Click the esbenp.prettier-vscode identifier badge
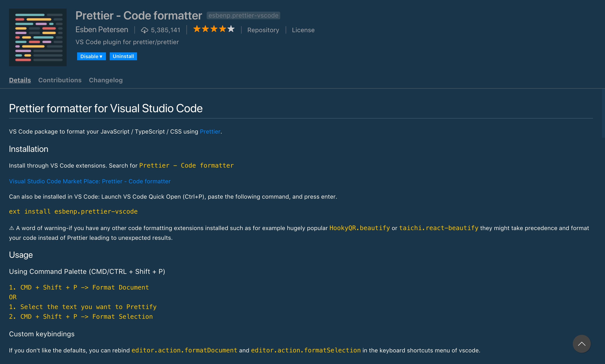This screenshot has height=364, width=605. (243, 16)
